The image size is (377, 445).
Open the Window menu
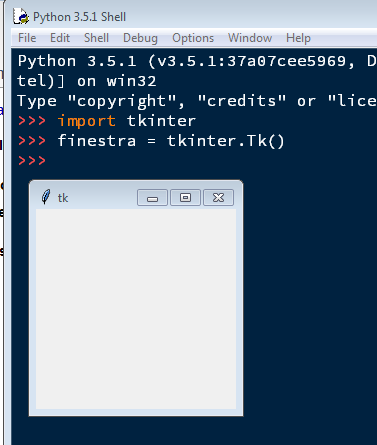(250, 38)
